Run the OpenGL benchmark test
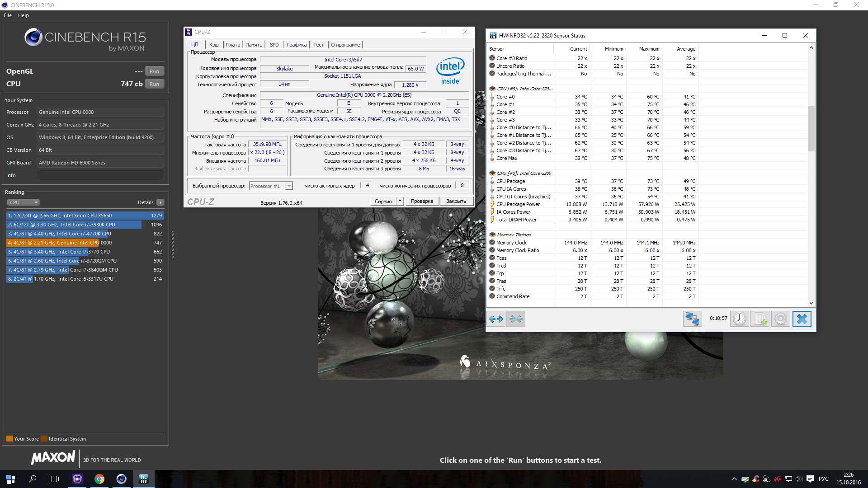This screenshot has width=868, height=488. (154, 71)
